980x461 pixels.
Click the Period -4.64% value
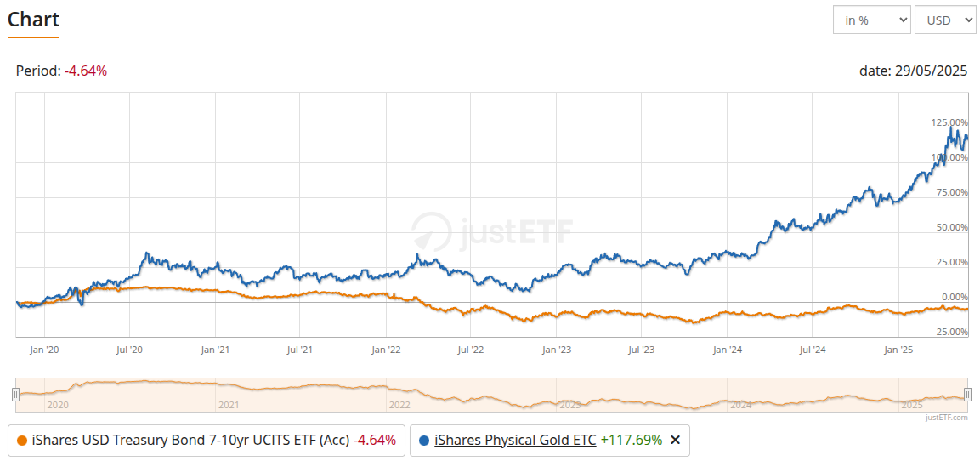86,71
